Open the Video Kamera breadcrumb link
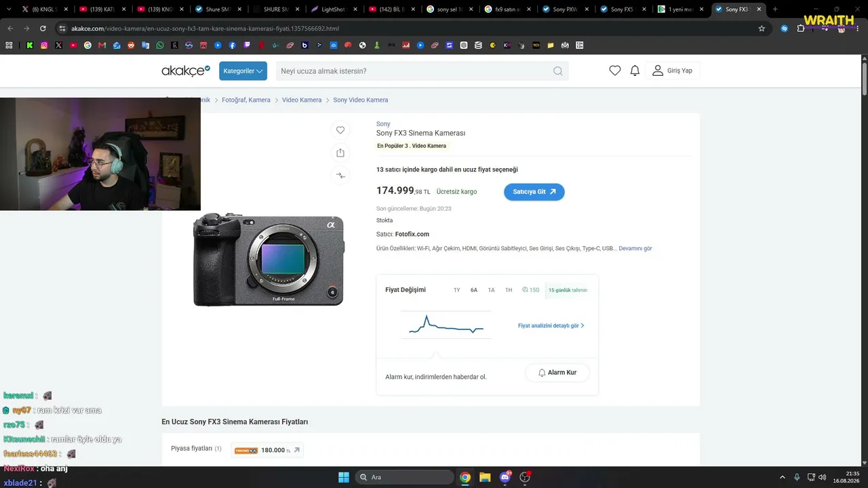This screenshot has width=868, height=488. 302,100
